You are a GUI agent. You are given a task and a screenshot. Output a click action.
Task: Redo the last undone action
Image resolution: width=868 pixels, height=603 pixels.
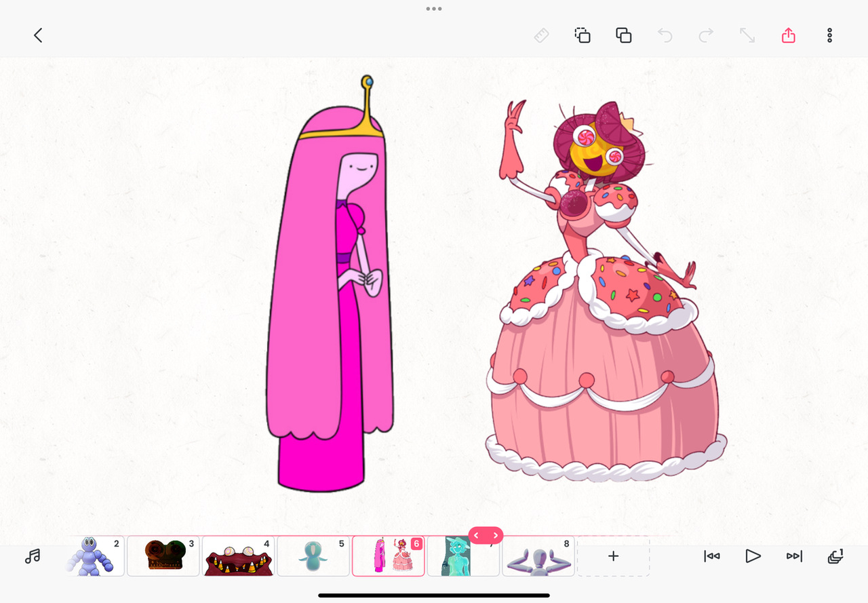(x=706, y=35)
